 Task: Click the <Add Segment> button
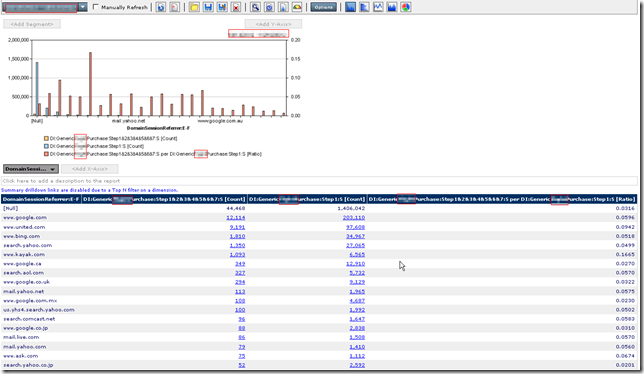[x=32, y=24]
